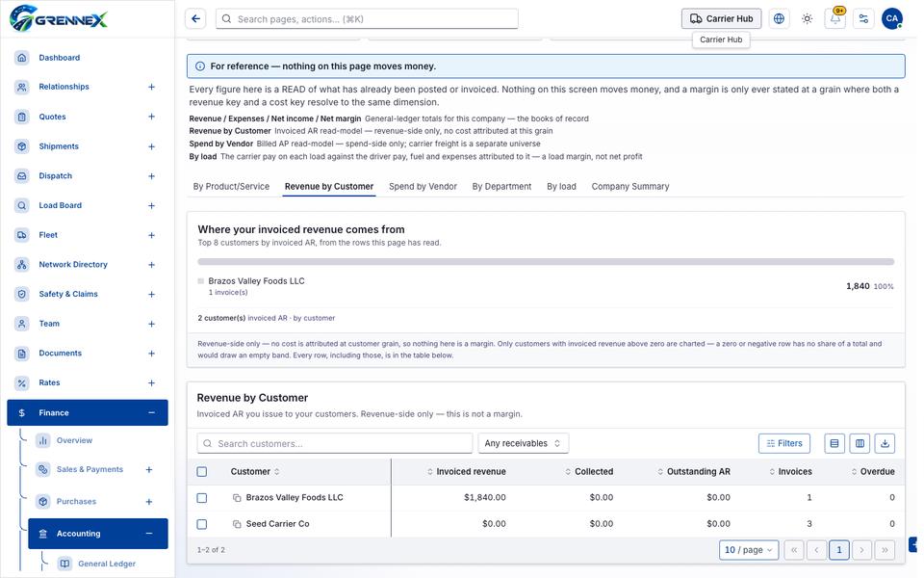
Task: Switch to the By Product/Service tab
Action: tap(231, 186)
